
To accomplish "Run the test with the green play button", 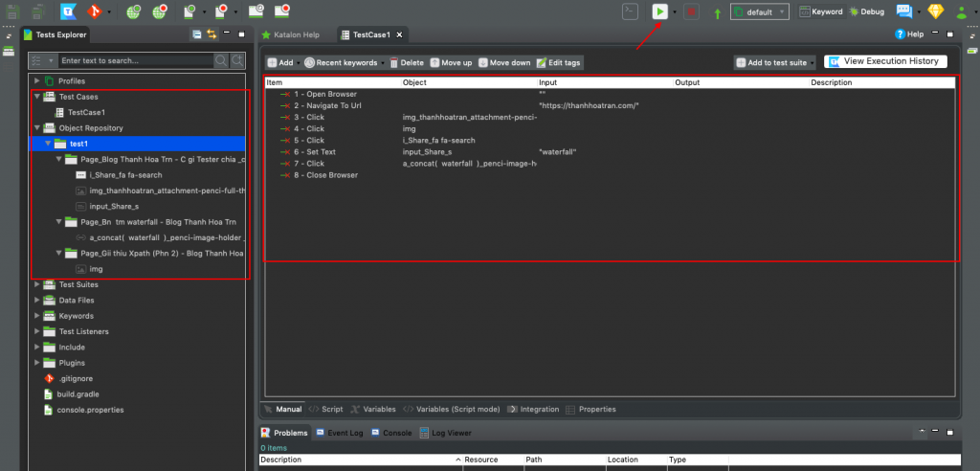I will coord(660,11).
